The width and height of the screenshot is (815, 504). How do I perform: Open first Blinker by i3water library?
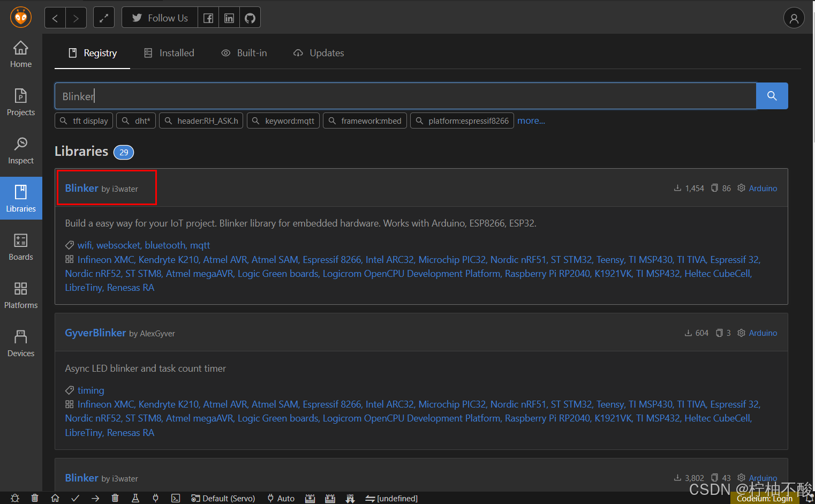click(82, 188)
